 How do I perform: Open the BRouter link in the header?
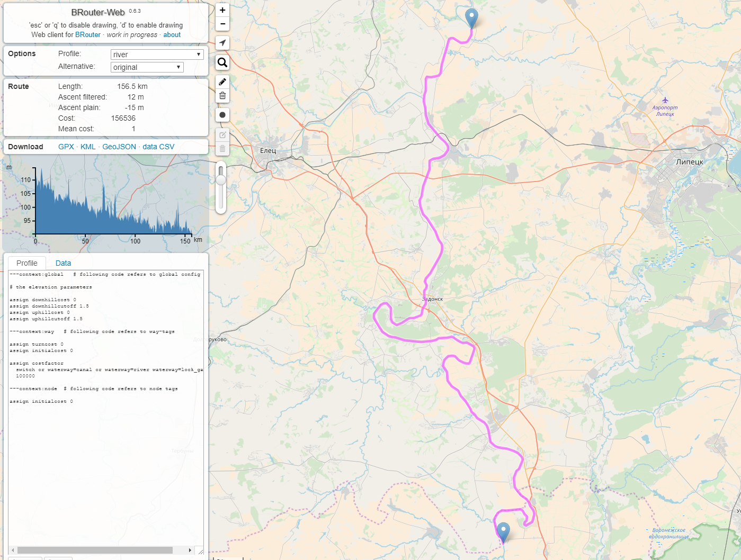[87, 34]
